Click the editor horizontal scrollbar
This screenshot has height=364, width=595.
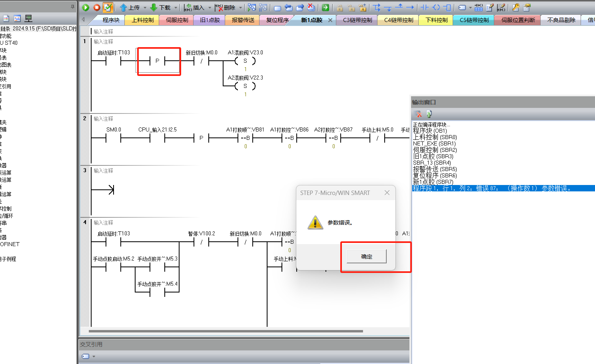pyautogui.click(x=226, y=331)
